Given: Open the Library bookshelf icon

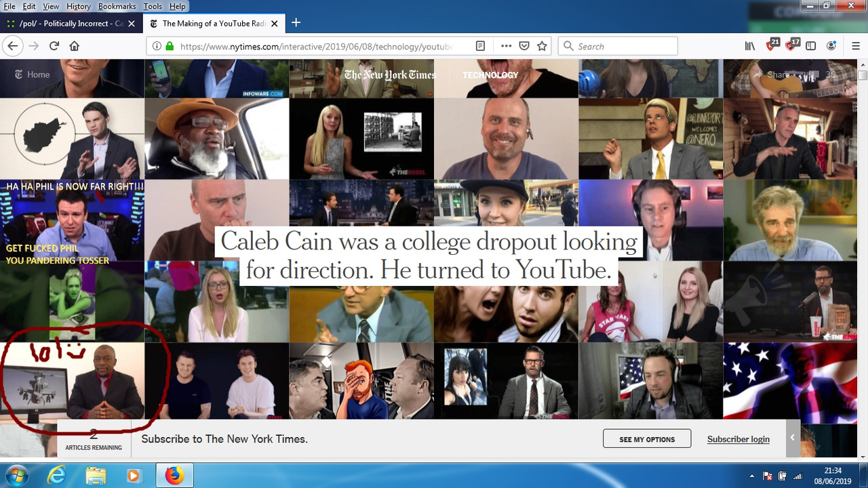Looking at the screenshot, I should pyautogui.click(x=750, y=46).
